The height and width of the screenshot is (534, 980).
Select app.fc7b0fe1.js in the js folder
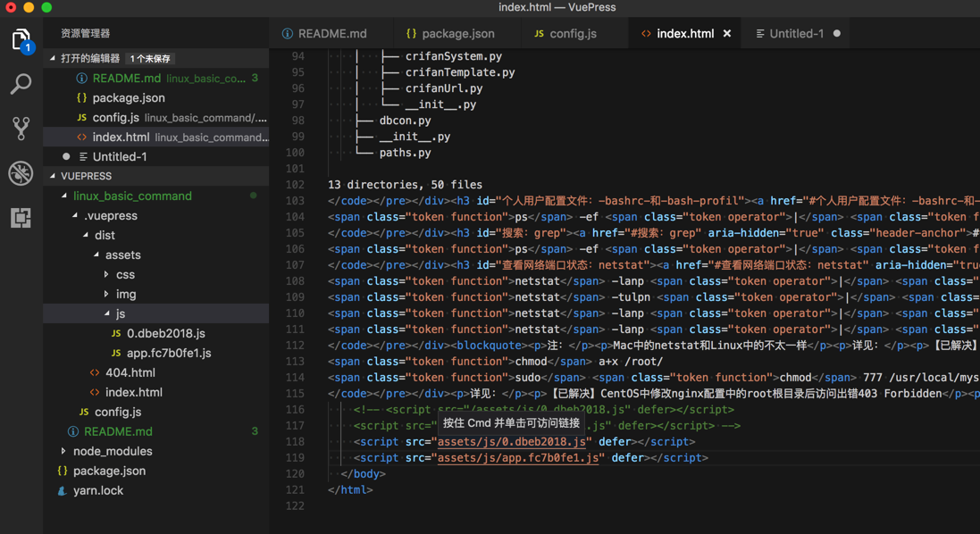[x=169, y=353]
